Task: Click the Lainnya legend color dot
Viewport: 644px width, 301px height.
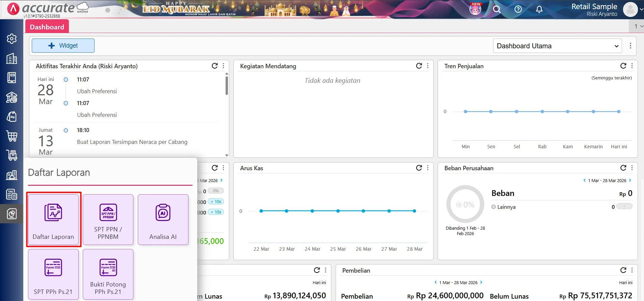Action: pos(493,207)
